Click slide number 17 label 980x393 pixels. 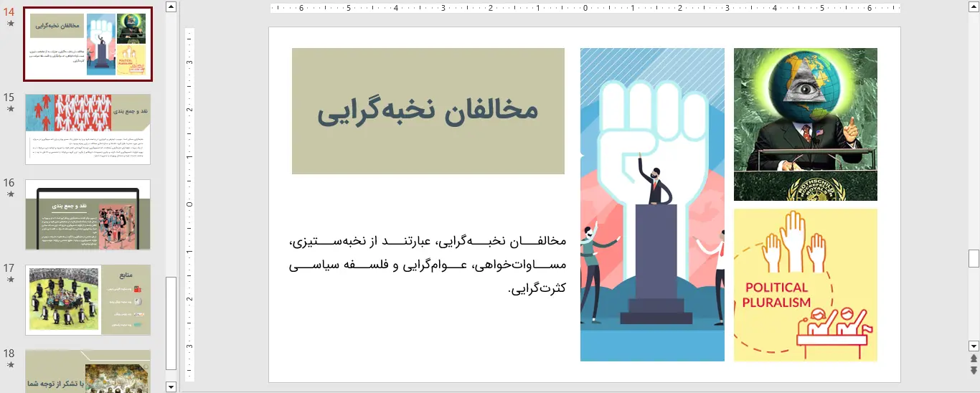9,268
